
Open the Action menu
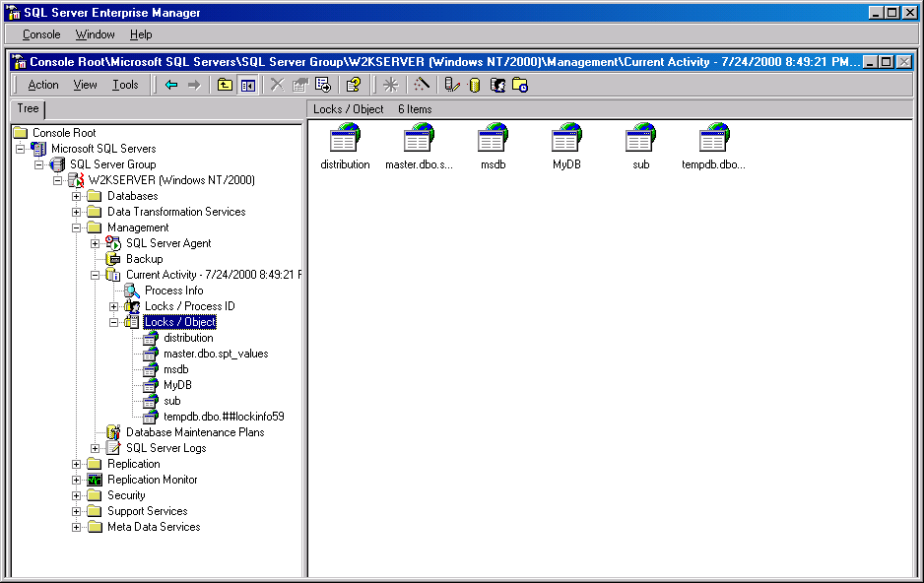(43, 85)
